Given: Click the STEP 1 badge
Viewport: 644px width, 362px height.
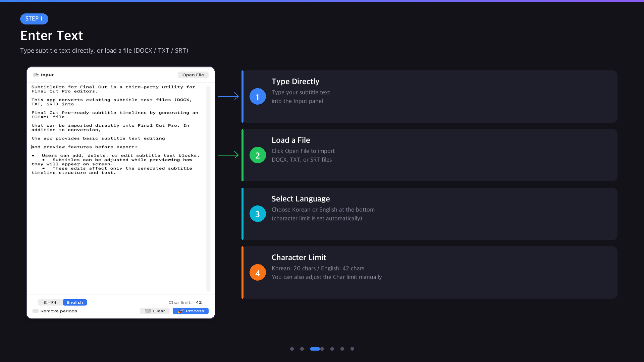Looking at the screenshot, I should (x=34, y=19).
